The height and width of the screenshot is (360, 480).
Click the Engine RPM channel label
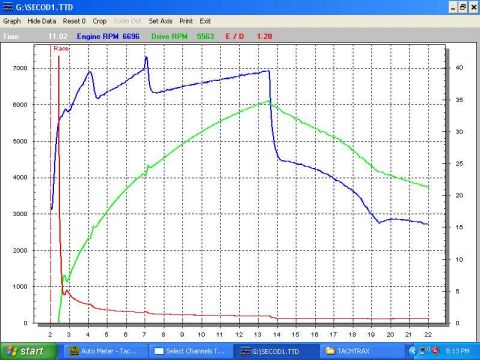(x=97, y=36)
